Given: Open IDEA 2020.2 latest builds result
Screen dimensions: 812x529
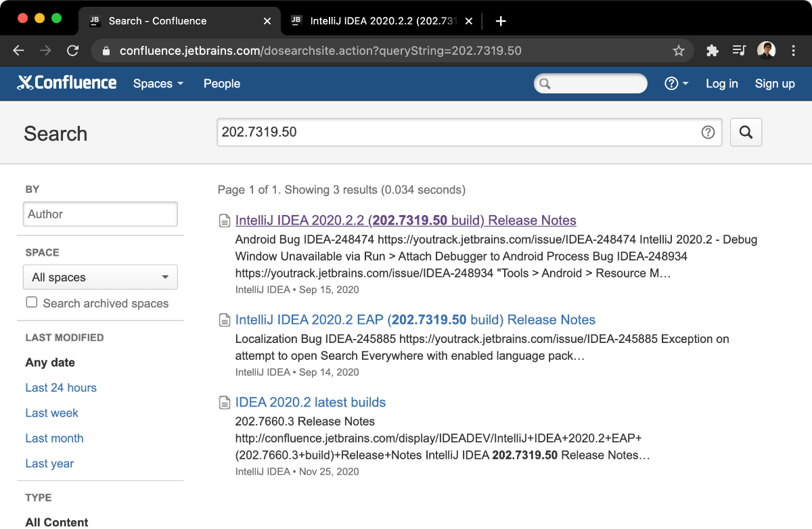Looking at the screenshot, I should click(311, 402).
